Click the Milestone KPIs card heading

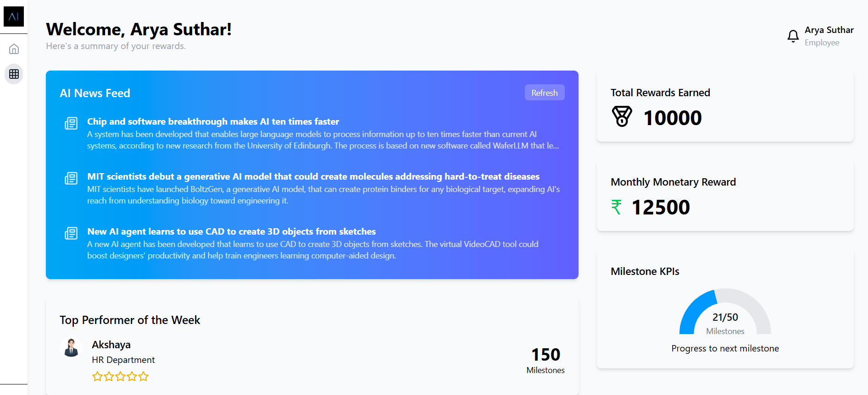(645, 271)
